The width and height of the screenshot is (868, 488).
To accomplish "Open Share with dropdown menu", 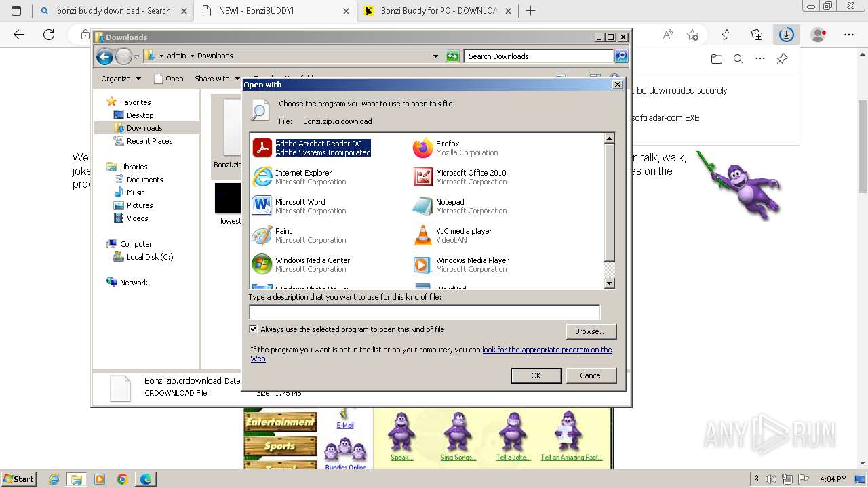I will (217, 79).
